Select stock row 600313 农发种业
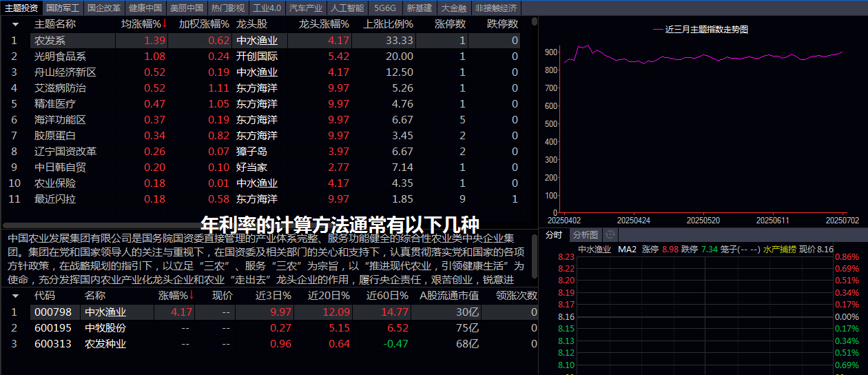The width and height of the screenshot is (868, 375). [270, 344]
